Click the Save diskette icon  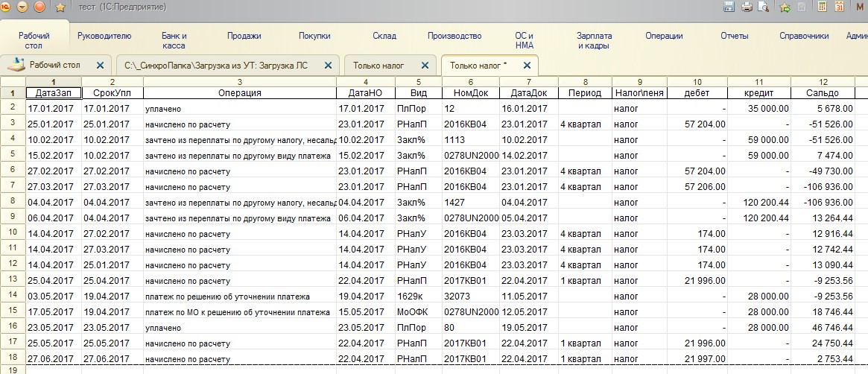pyautogui.click(x=730, y=7)
